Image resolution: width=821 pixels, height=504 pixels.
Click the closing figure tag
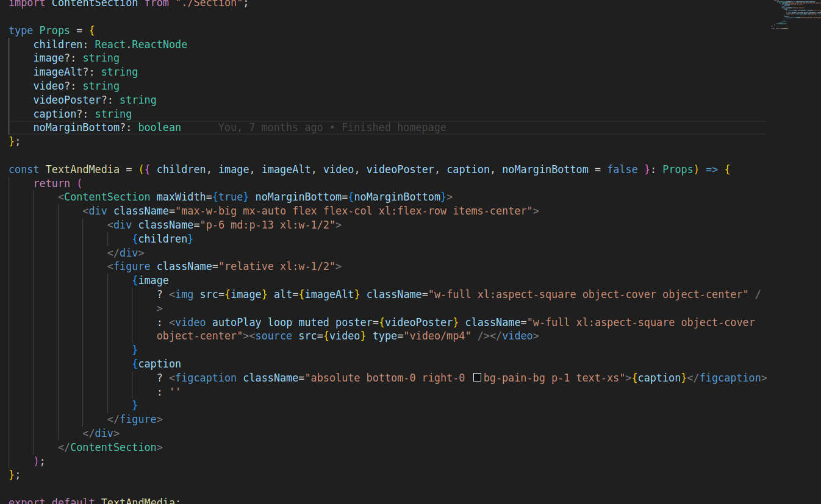click(x=135, y=419)
